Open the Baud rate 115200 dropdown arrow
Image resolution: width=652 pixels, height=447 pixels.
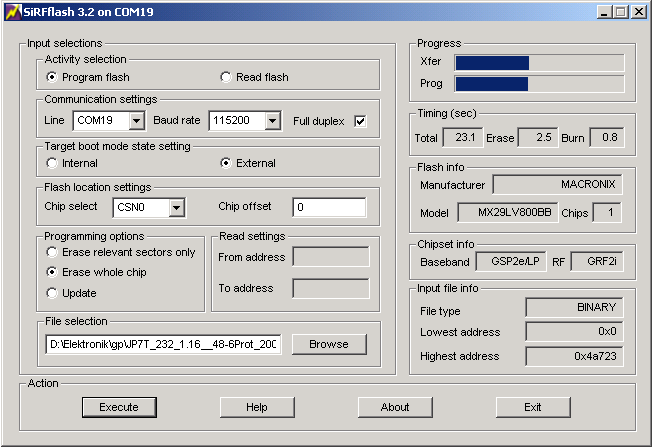pos(272,121)
